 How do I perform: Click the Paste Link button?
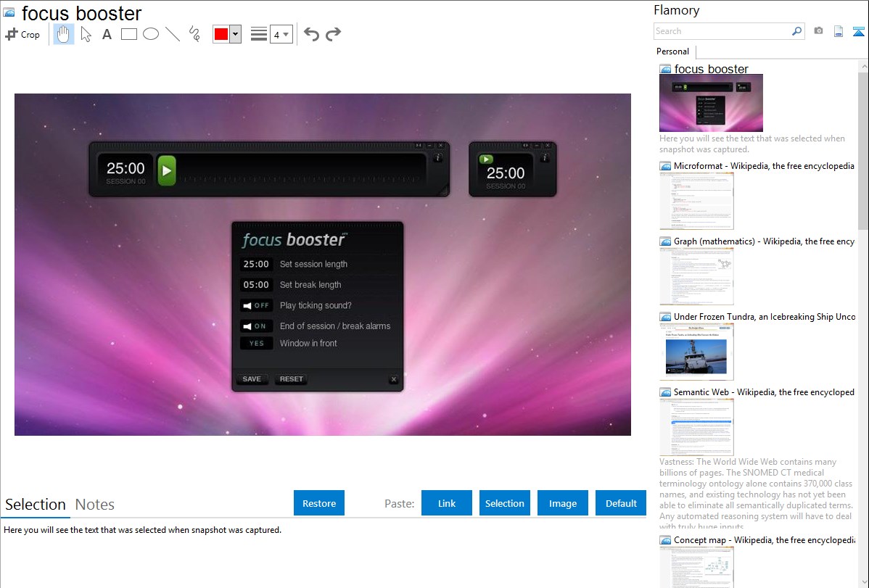pyautogui.click(x=447, y=503)
